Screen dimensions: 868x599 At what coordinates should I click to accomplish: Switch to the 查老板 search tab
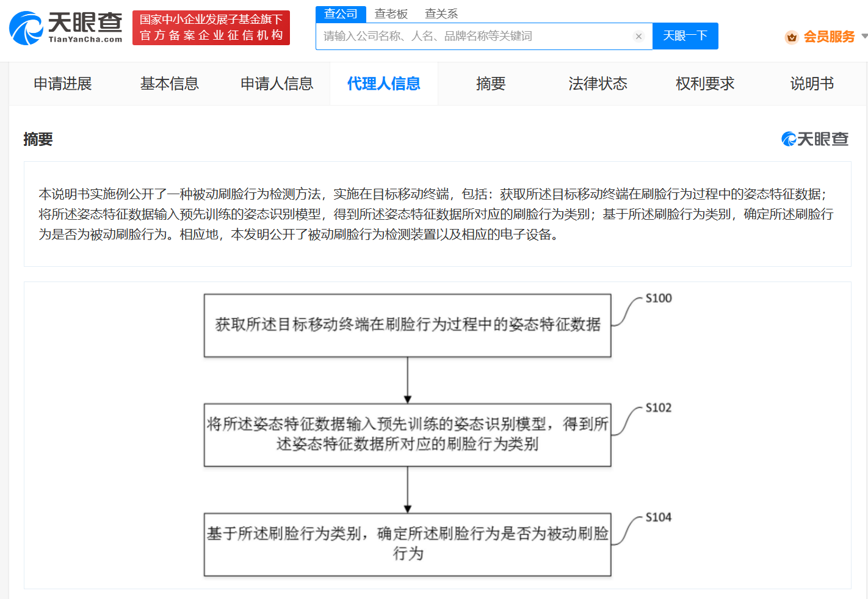391,13
